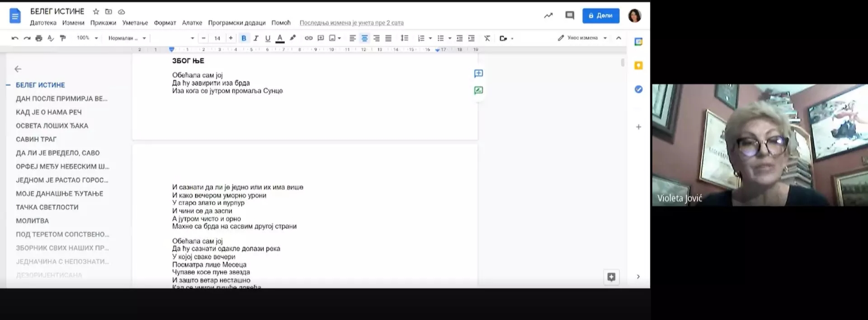868x320 pixels.
Task: Star the БЕЛЕГ ИСТИНЕ document
Action: click(x=96, y=12)
